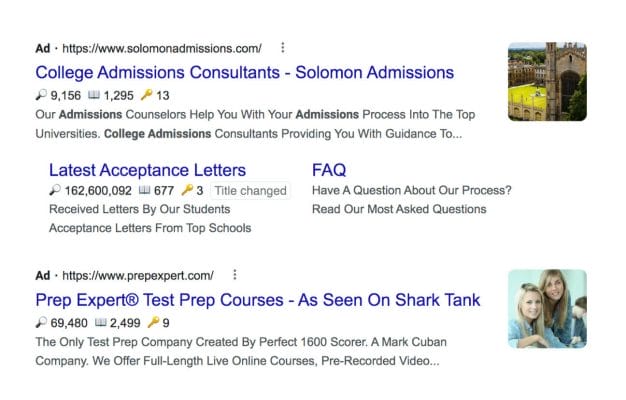This screenshot has width=626, height=400.
Task: Click the https://www.solomonadmissions.com/ URL text
Action: 162,49
